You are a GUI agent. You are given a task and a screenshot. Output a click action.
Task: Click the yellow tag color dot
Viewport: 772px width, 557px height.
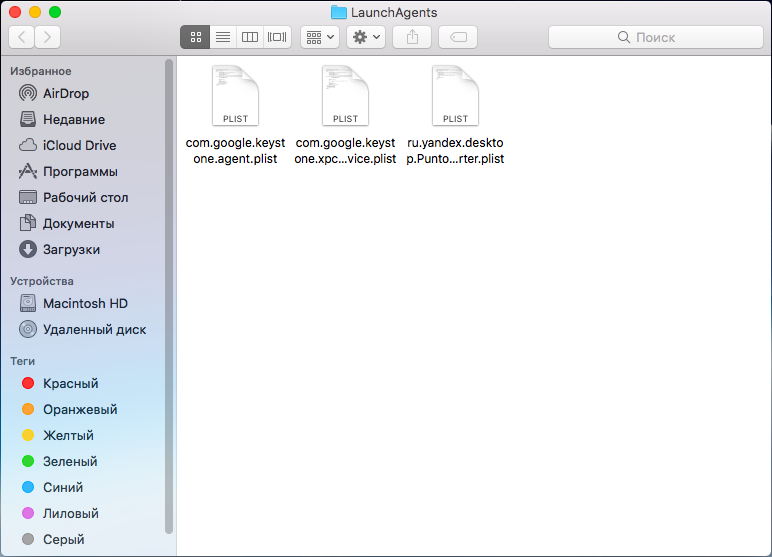click(x=28, y=435)
